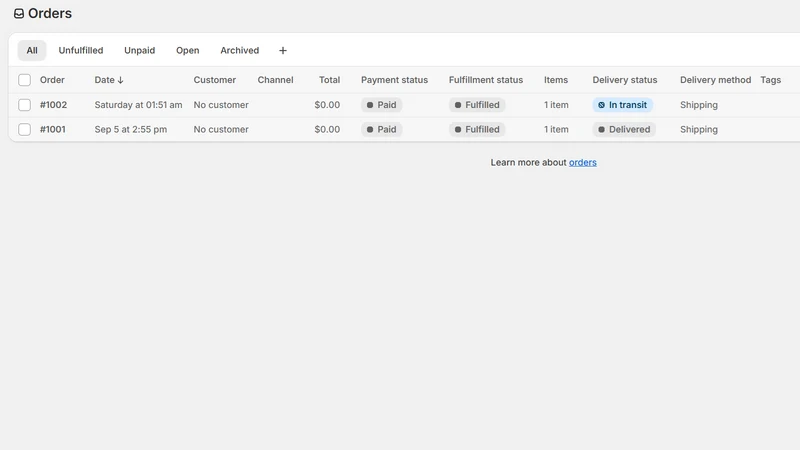Click 'No customer' in order #1001 row
Viewport: 800px width, 450px height.
click(x=221, y=129)
